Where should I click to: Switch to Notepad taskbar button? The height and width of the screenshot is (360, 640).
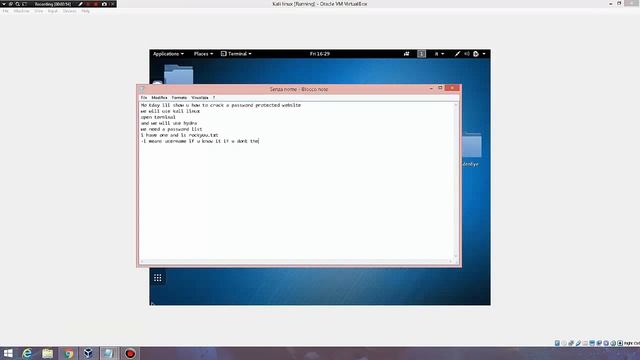click(109, 353)
